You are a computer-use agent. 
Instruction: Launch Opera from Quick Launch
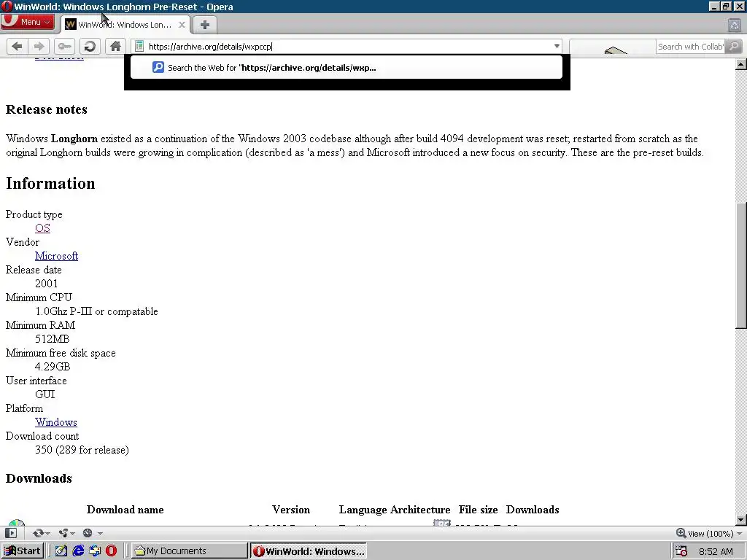[111, 551]
